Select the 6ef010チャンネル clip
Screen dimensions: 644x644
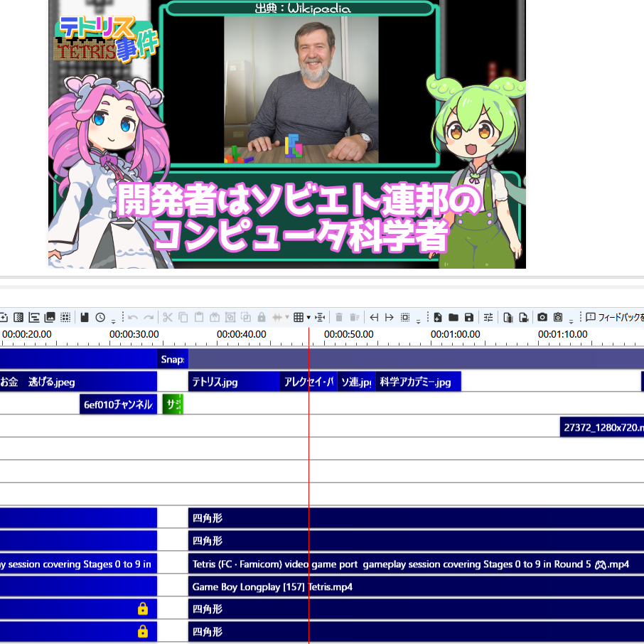tap(118, 404)
